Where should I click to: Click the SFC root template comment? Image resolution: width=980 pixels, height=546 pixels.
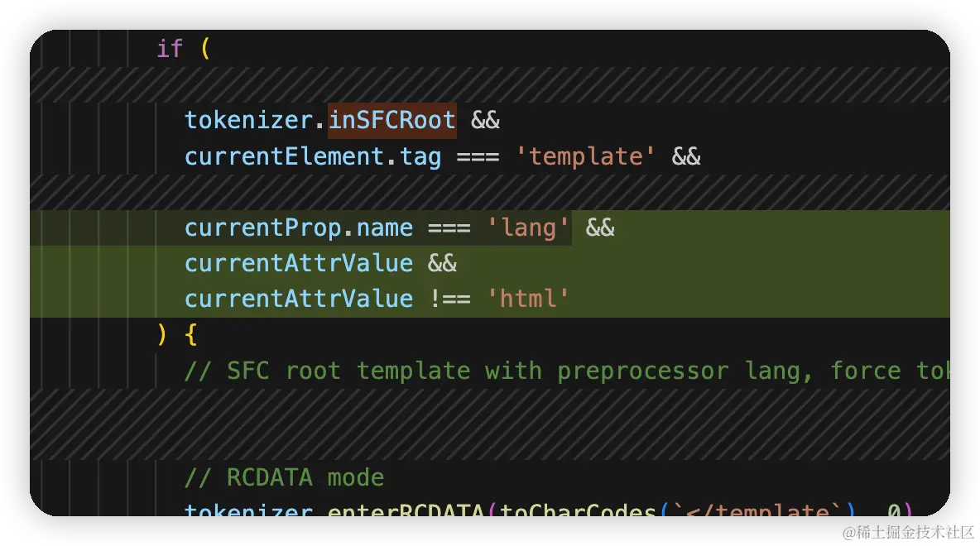567,371
